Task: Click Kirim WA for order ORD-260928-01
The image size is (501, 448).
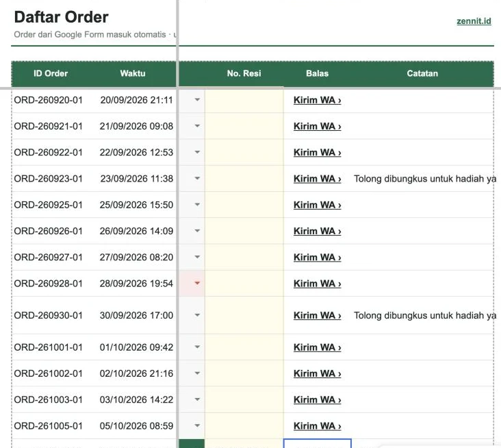Action: [x=318, y=284]
